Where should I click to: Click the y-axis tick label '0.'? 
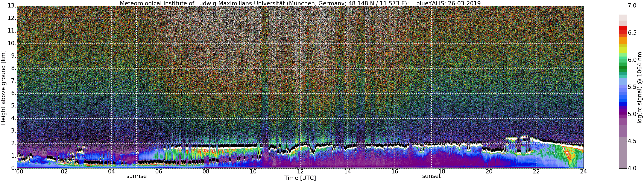pyautogui.click(x=13, y=168)
